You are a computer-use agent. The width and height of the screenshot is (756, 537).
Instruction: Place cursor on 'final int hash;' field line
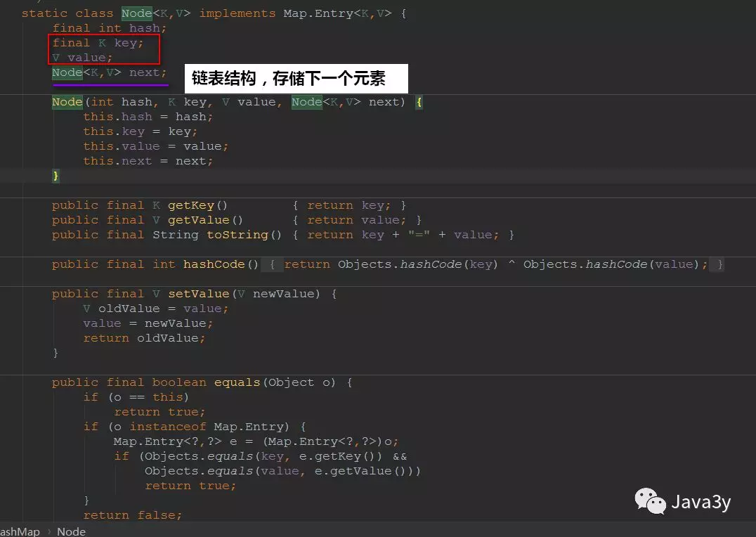[x=110, y=28]
